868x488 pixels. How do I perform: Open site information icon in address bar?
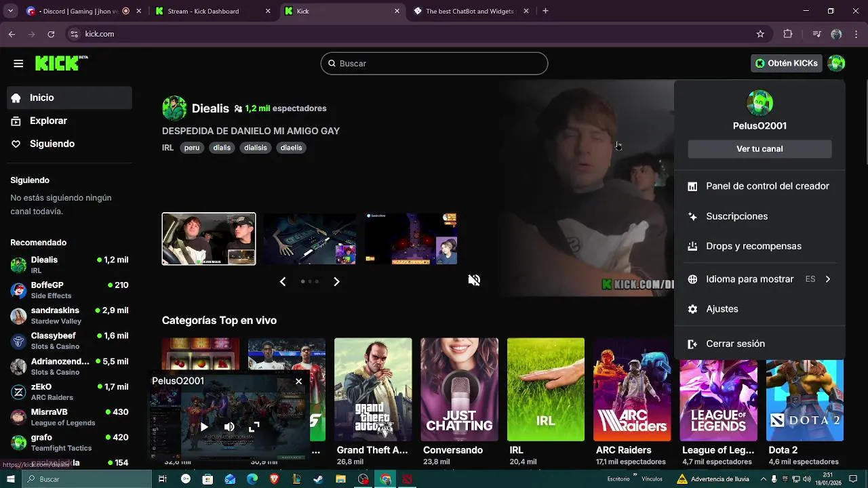pyautogui.click(x=74, y=34)
